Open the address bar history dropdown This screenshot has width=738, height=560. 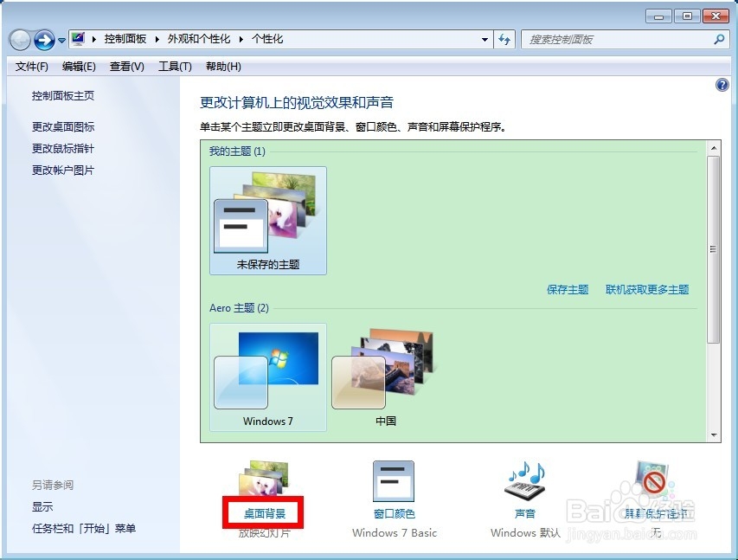(485, 39)
